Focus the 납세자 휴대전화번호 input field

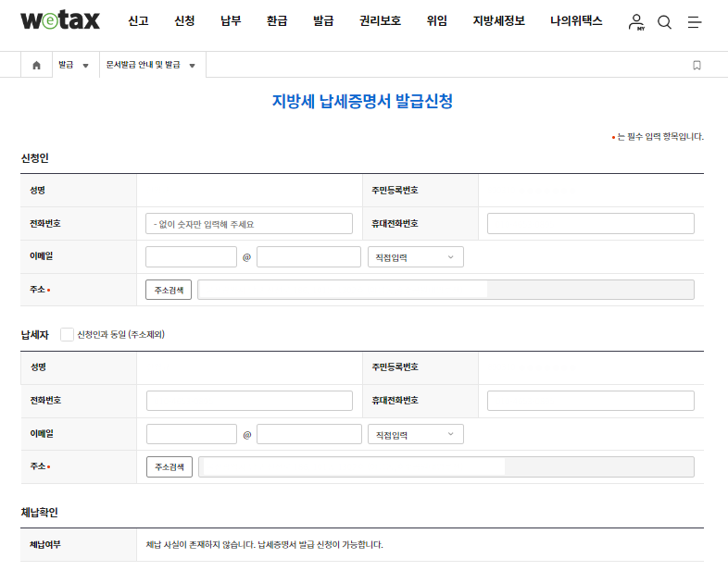(x=591, y=401)
